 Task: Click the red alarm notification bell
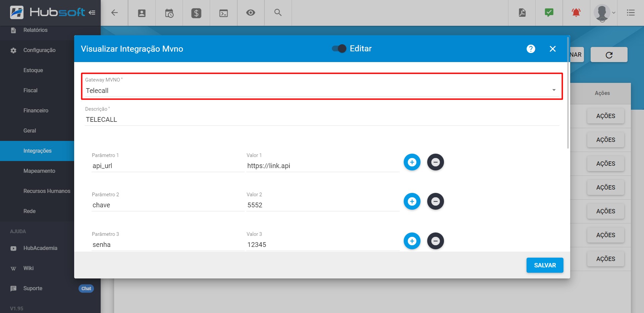click(576, 13)
